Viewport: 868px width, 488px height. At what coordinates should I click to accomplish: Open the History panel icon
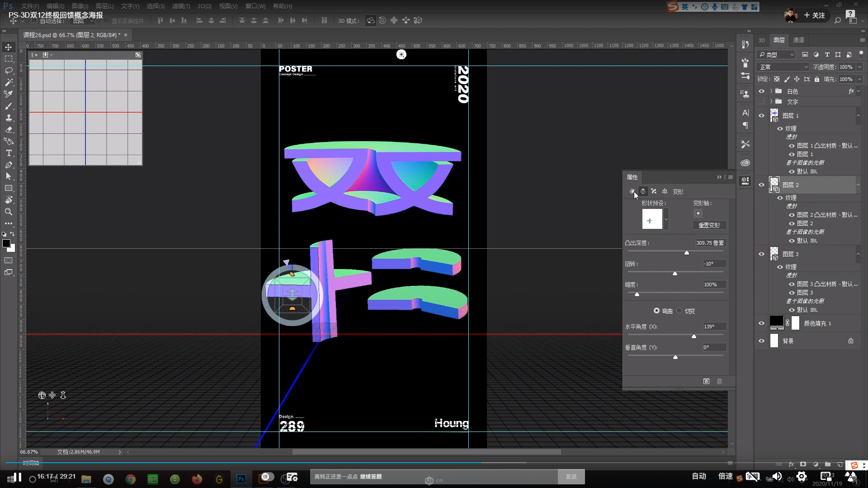point(745,44)
